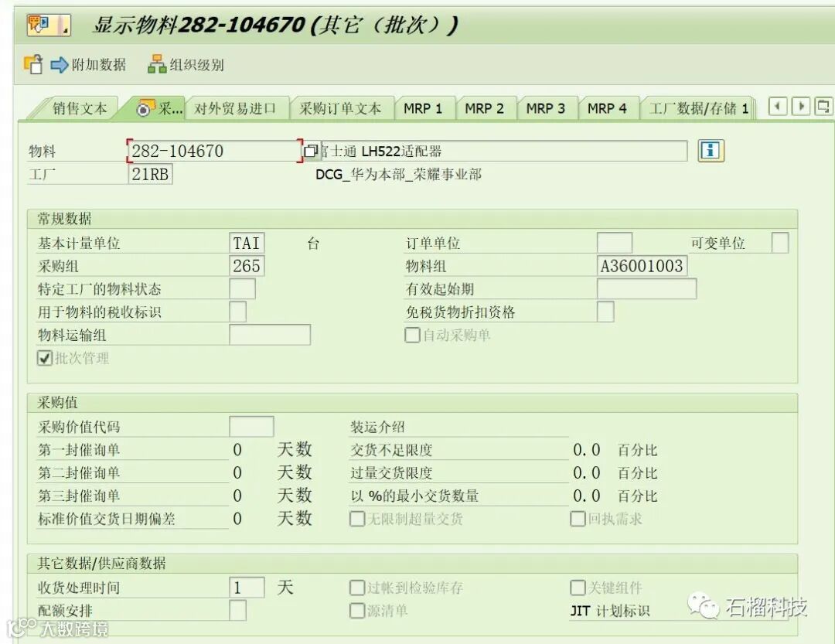Click the 特定工厂的物料状态 field
835x644 pixels.
click(242, 288)
